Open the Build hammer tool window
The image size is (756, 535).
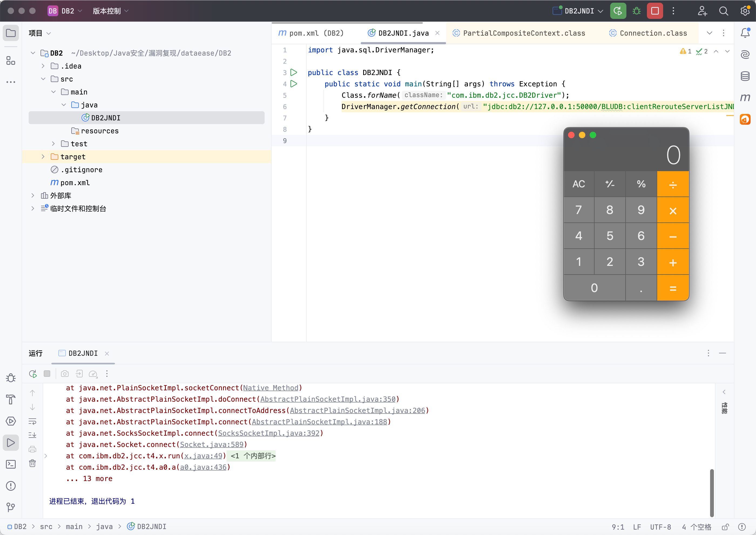(11, 399)
